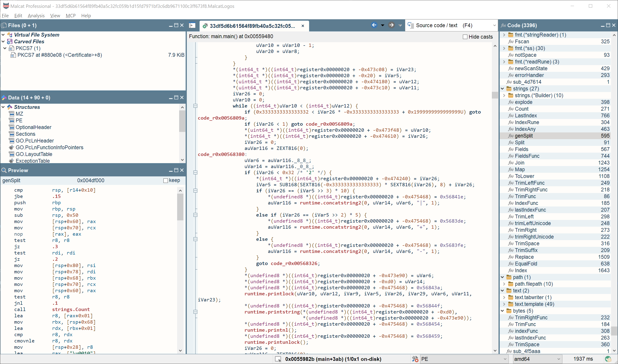Click the green status icon at bottom right
The height and width of the screenshot is (364, 618).
coord(608,359)
